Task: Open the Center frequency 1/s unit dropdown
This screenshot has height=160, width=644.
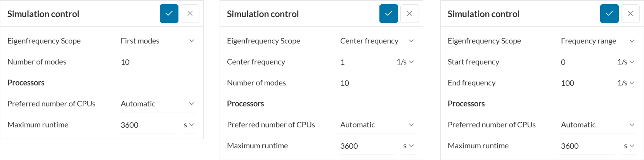Action: click(405, 62)
